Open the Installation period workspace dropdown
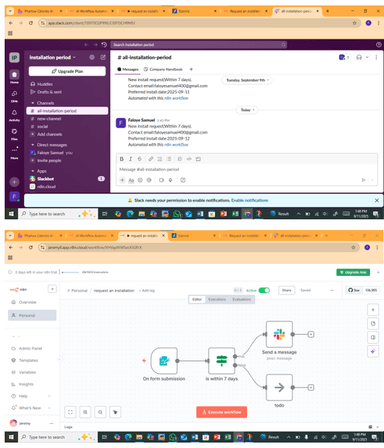Image resolution: width=384 pixels, height=448 pixels. point(53,57)
